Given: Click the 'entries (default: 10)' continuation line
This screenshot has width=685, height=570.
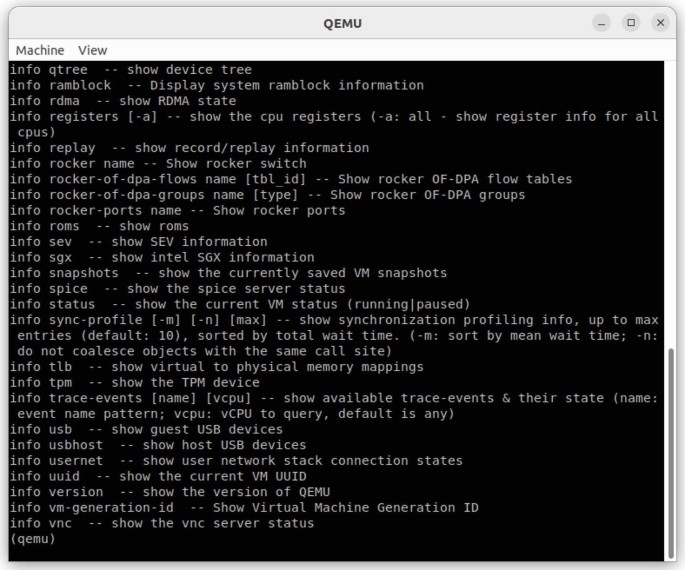Looking at the screenshot, I should point(338,336).
